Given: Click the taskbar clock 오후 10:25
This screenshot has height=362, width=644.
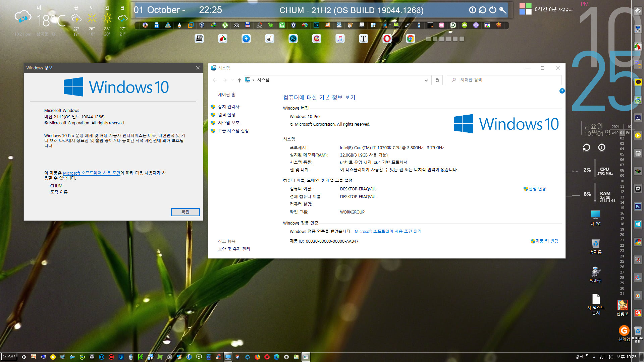Looking at the screenshot, I should coord(627,357).
